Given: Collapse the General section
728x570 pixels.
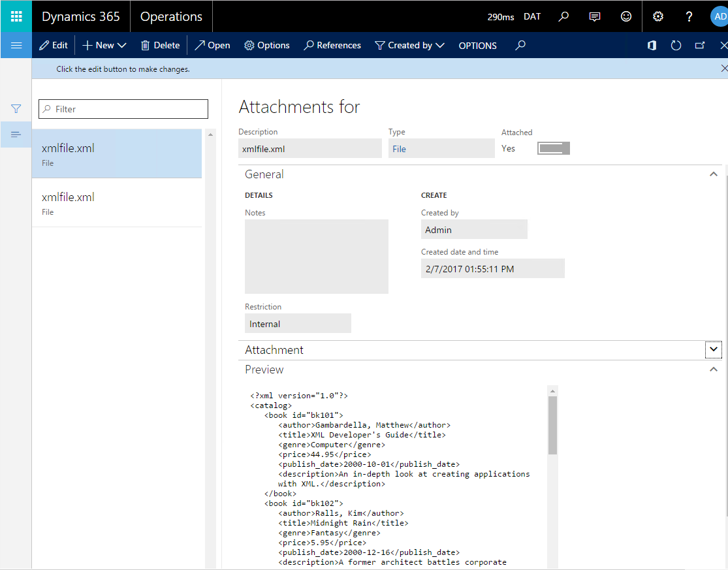Looking at the screenshot, I should click(714, 174).
